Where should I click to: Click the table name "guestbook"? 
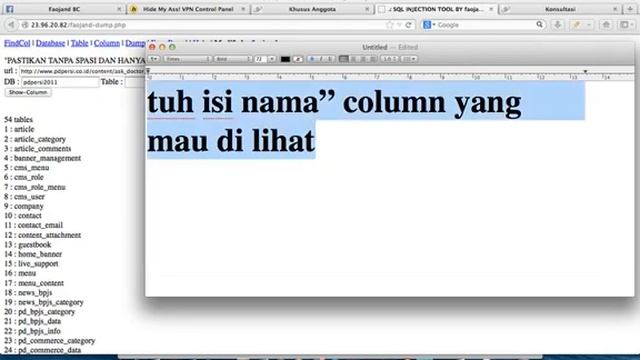[x=35, y=245]
